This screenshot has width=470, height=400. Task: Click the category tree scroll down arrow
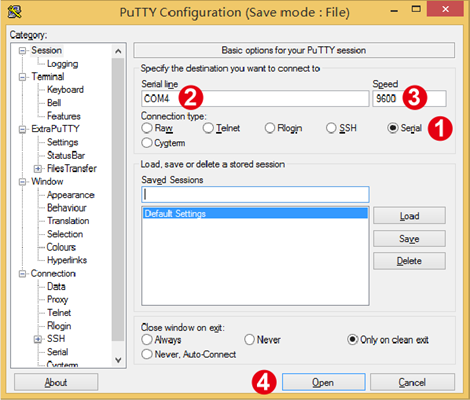pos(118,360)
